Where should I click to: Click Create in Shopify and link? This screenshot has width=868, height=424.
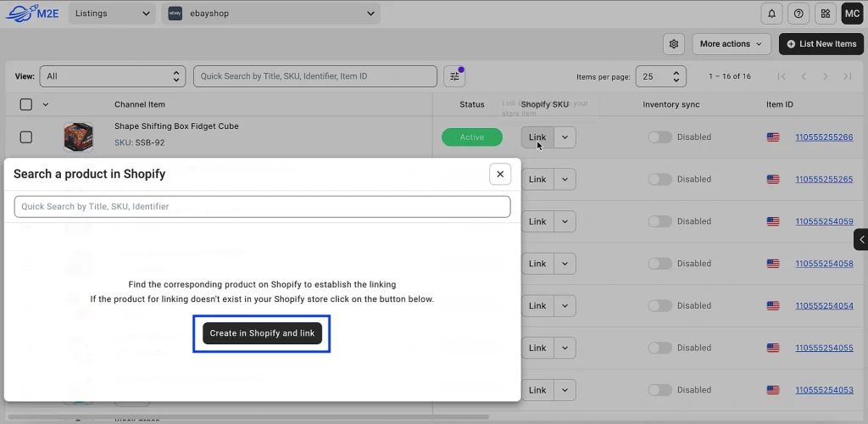(262, 333)
